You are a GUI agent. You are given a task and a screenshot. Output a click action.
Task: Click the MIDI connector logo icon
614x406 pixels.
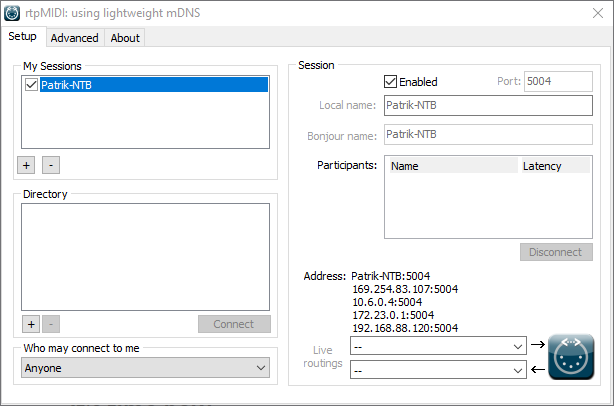point(571,357)
